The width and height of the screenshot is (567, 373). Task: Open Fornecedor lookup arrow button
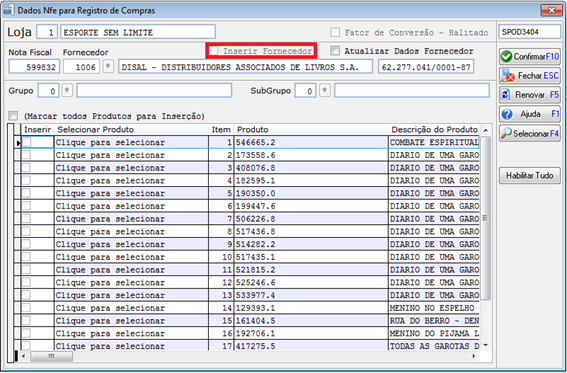tap(108, 67)
